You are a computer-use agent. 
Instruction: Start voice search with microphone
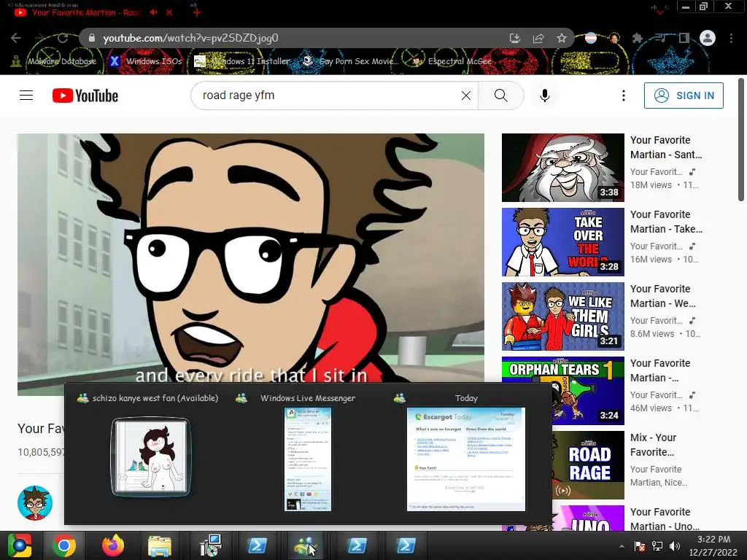544,96
